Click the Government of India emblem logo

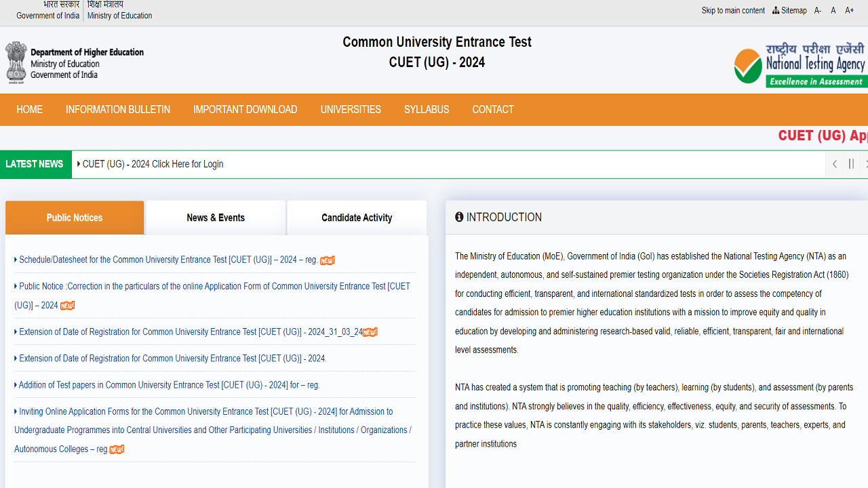click(16, 62)
